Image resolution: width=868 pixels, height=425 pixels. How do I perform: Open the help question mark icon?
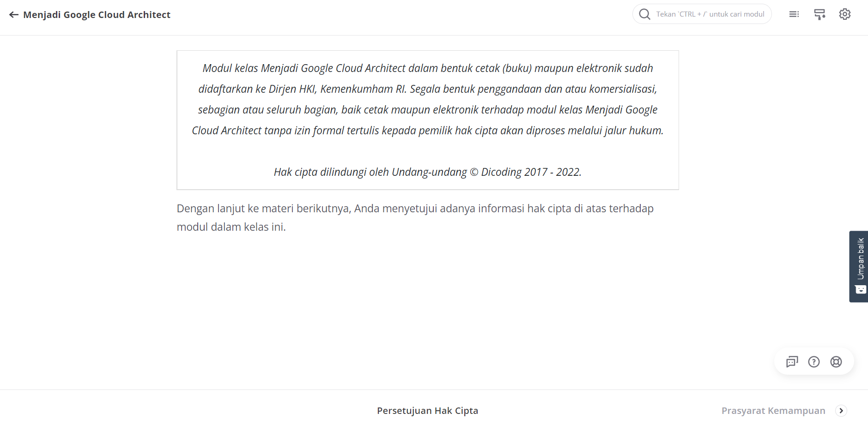coord(814,362)
